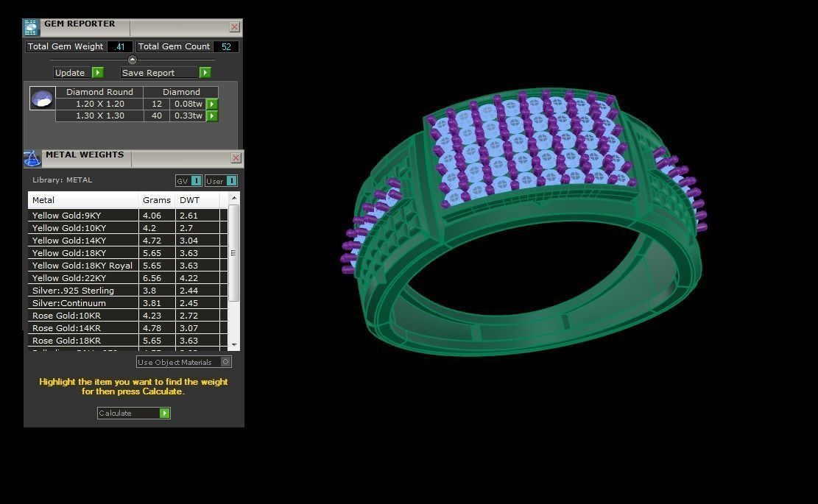Collapse Gem Reporter with the circular arrow
This screenshot has width=818, height=504.
pyautogui.click(x=132, y=60)
